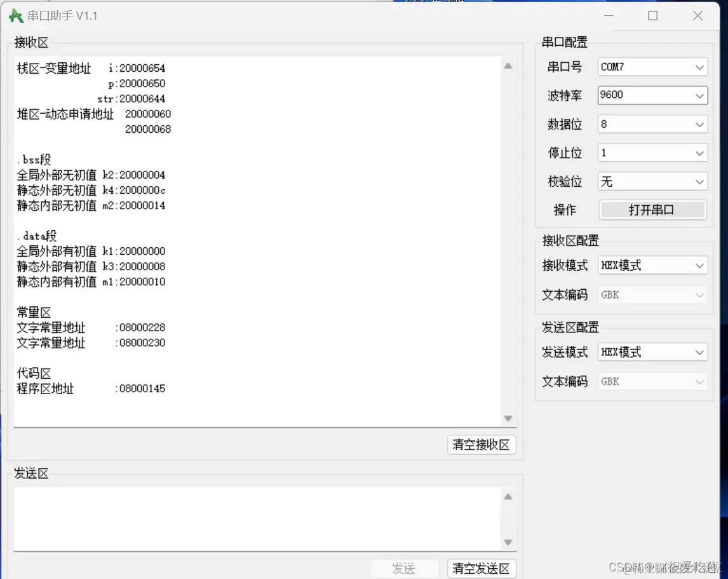Click the line 文字常量地址 :08000228
This screenshot has height=579, width=728.
click(x=91, y=327)
